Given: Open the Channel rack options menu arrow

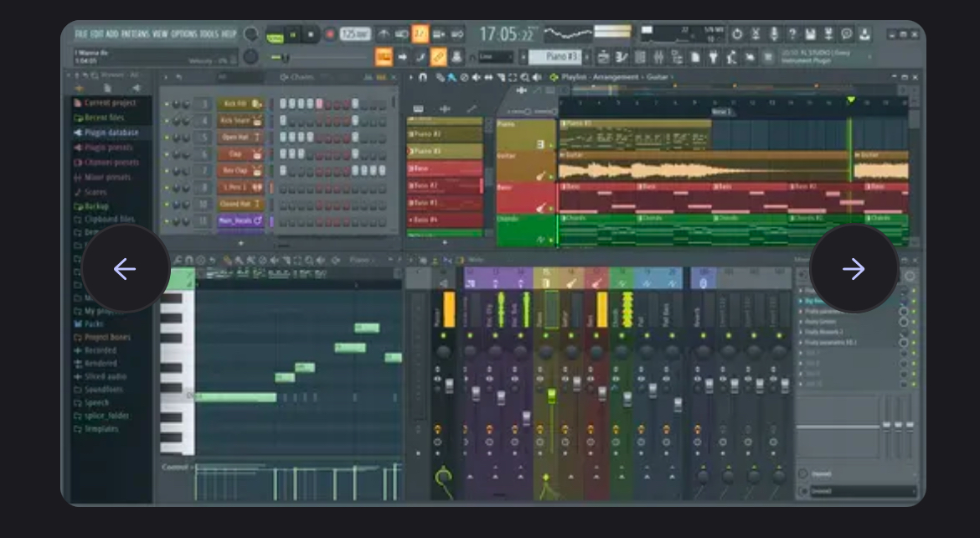Looking at the screenshot, I should click(166, 77).
